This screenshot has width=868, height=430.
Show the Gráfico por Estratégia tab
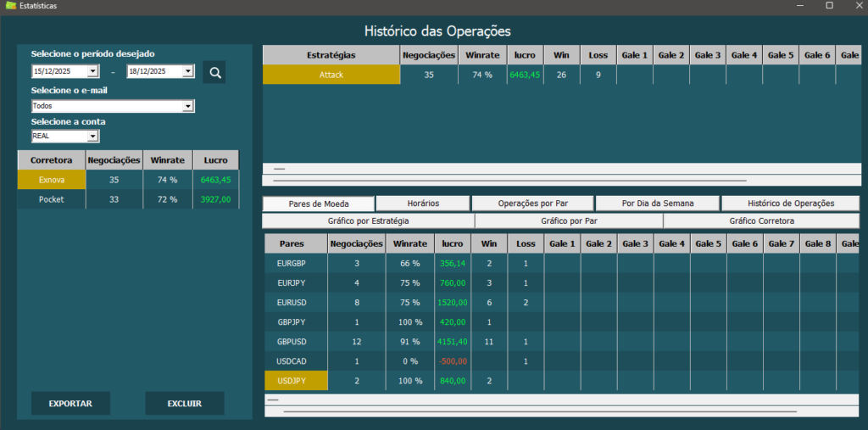click(x=368, y=221)
